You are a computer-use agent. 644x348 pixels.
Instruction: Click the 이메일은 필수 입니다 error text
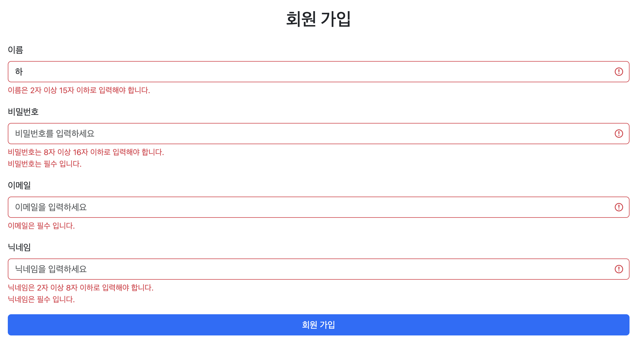[41, 226]
